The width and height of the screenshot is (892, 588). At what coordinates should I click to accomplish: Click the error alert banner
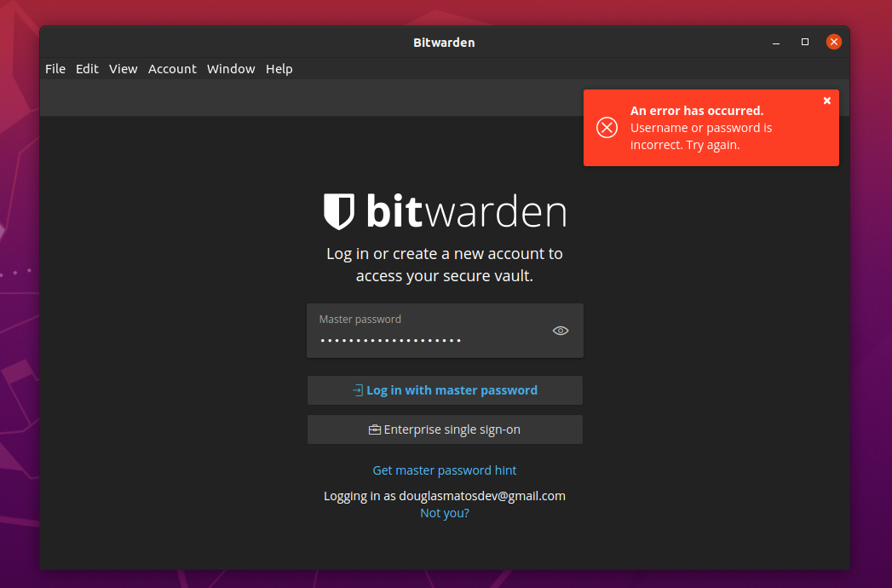coord(711,128)
